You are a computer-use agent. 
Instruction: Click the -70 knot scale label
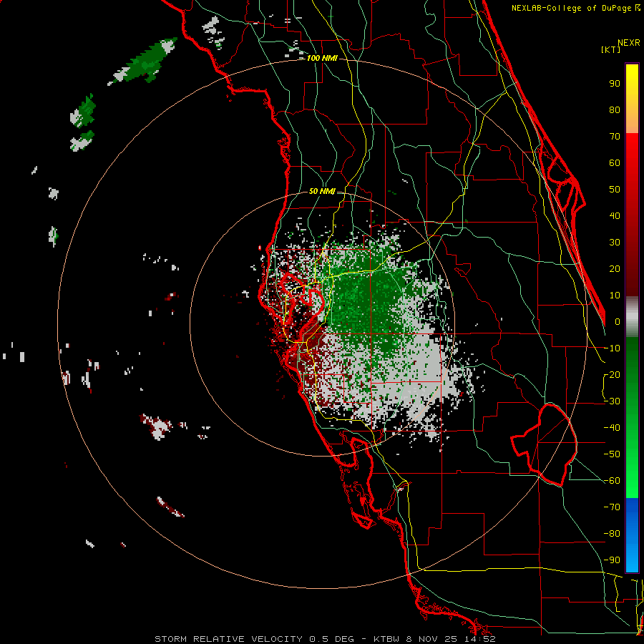(x=612, y=507)
